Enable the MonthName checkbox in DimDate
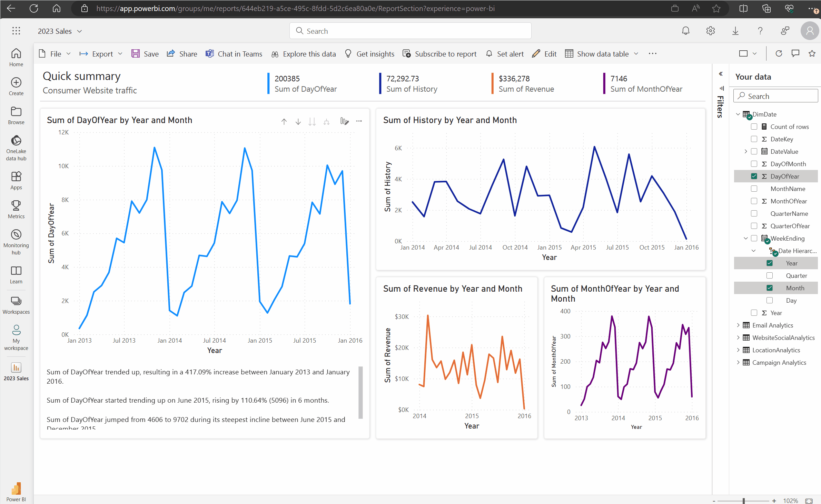Screen dimensions: 821x504 pyautogui.click(x=754, y=189)
